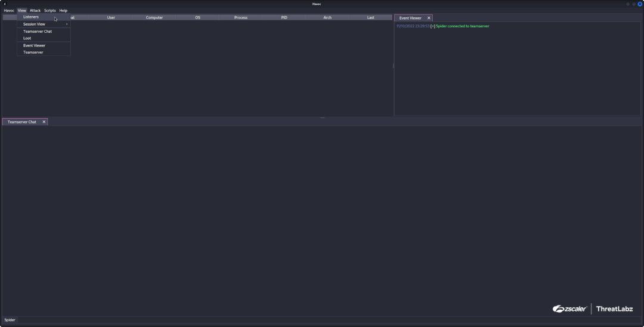This screenshot has height=327, width=644.
Task: Click the horizontal splitter handle above chat
Action: (x=322, y=118)
